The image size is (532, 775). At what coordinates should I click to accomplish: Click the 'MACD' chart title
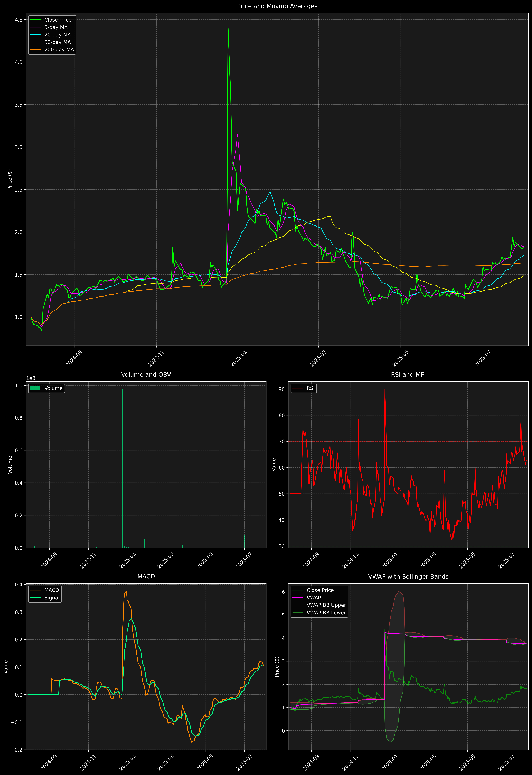146,577
